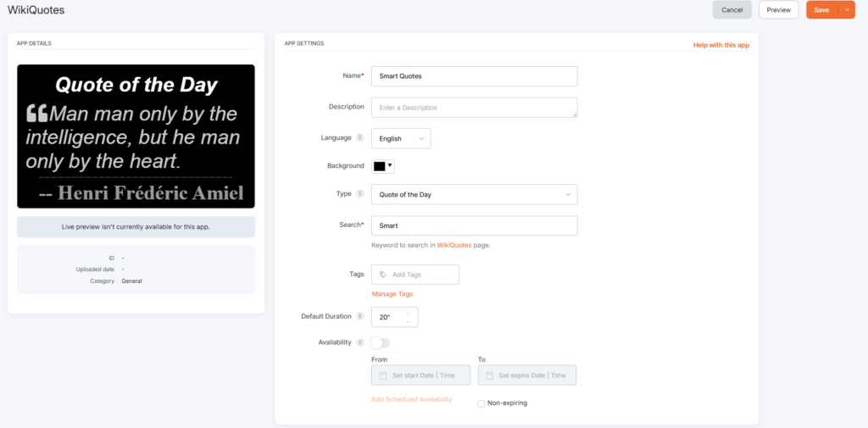Image resolution: width=868 pixels, height=428 pixels.
Task: Click the APP SETTINGS heading
Action: pyautogui.click(x=304, y=43)
